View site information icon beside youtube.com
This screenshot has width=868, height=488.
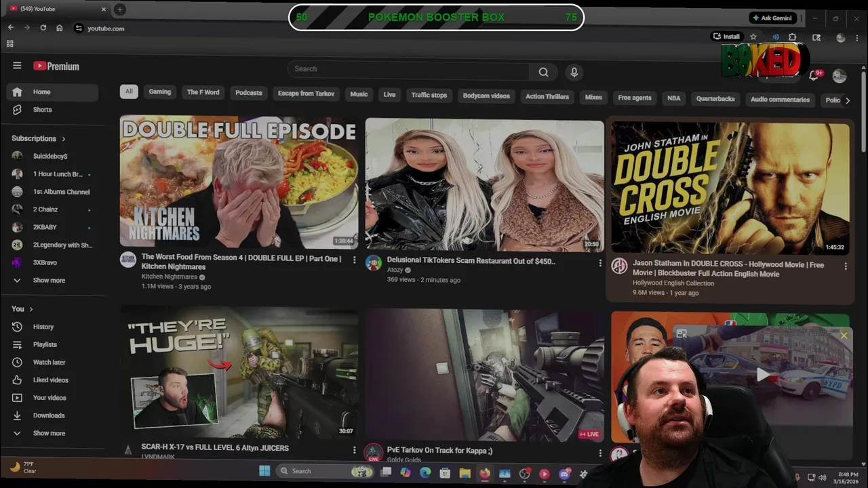coord(79,28)
